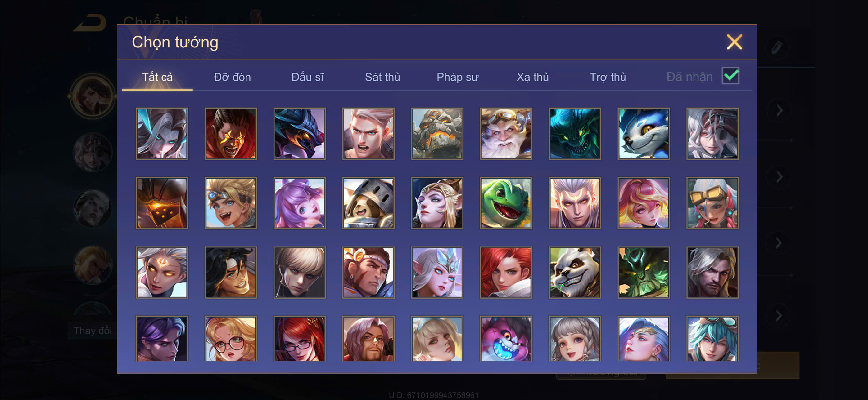This screenshot has height=400, width=868.
Task: Open the Trợ thủ tab
Action: pos(608,77)
